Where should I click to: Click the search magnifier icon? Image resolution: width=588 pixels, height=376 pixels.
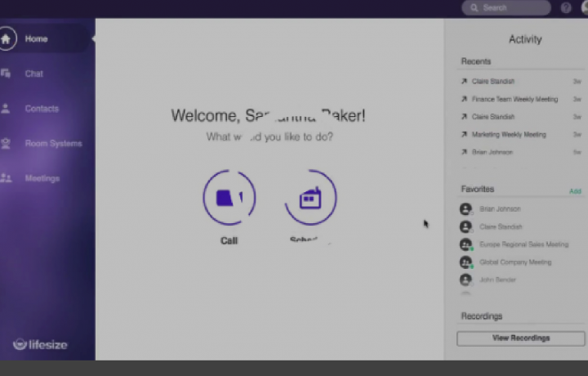pos(474,8)
